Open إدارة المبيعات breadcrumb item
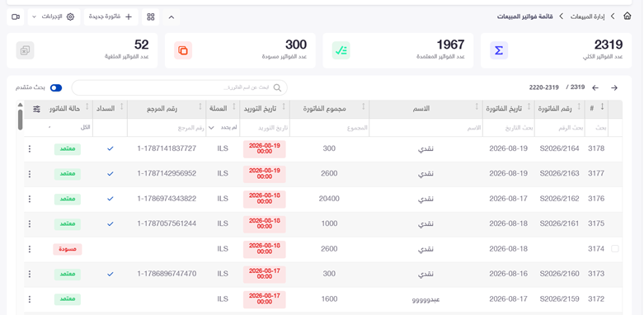The height and width of the screenshot is (315, 644). (x=587, y=16)
